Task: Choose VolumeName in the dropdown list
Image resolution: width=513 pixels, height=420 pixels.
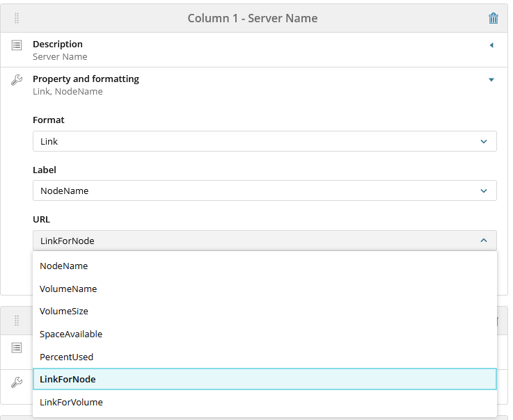Action: pyautogui.click(x=68, y=289)
